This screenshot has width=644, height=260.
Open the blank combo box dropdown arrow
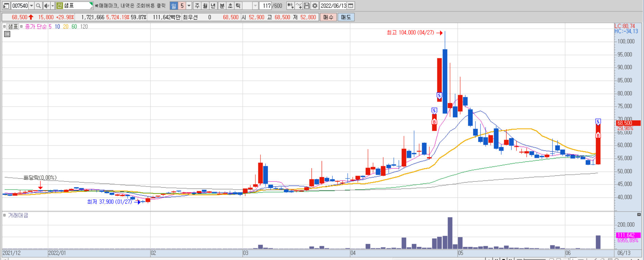(255, 6)
